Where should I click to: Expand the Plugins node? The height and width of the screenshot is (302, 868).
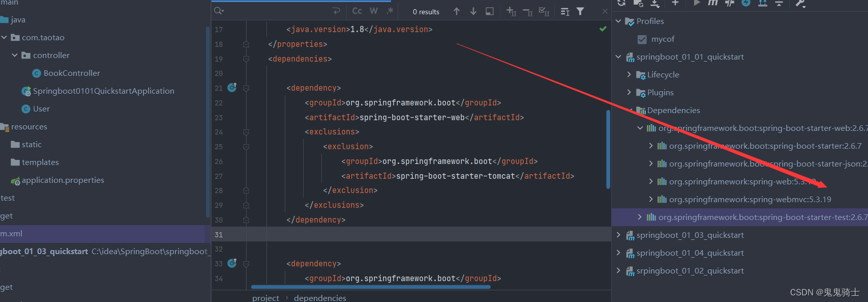(629, 93)
